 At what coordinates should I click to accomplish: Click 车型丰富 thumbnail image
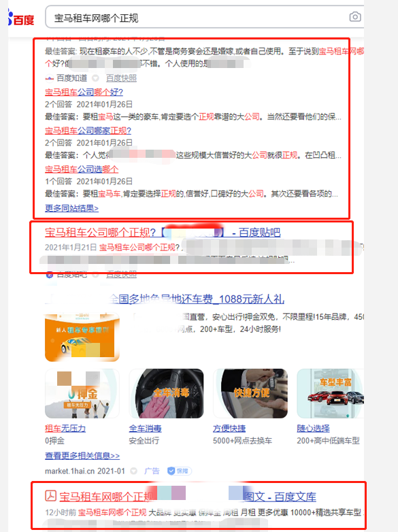330,393
